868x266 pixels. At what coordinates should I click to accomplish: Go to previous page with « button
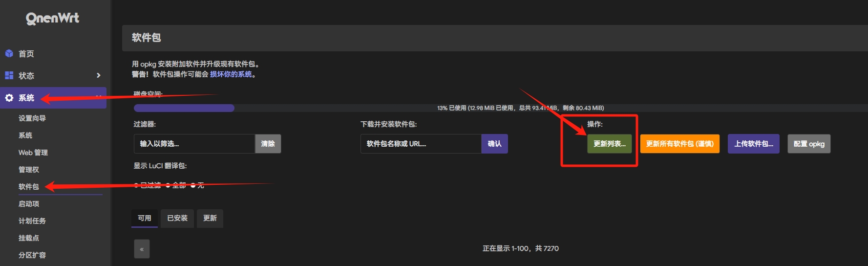click(142, 249)
